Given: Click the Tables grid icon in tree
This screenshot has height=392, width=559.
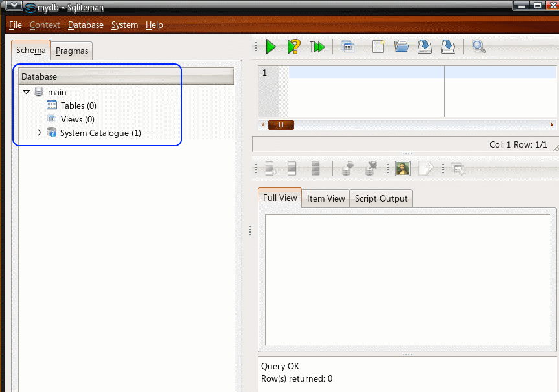Looking at the screenshot, I should 52,105.
